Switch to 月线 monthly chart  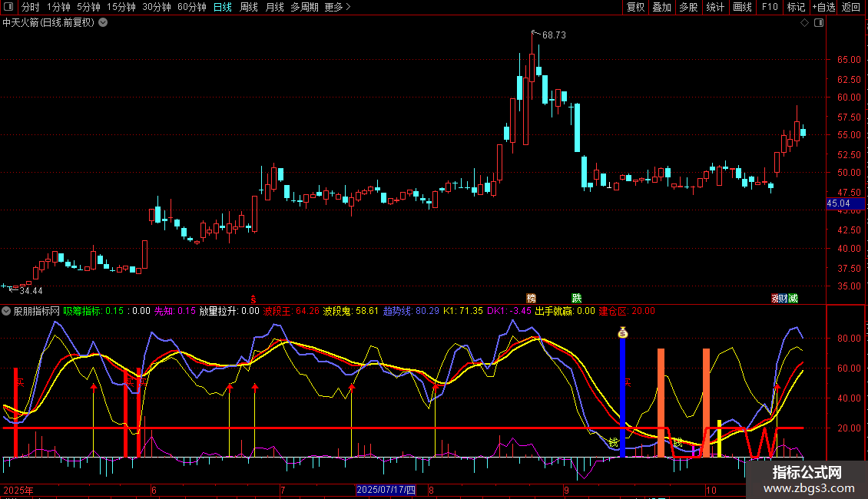click(274, 7)
